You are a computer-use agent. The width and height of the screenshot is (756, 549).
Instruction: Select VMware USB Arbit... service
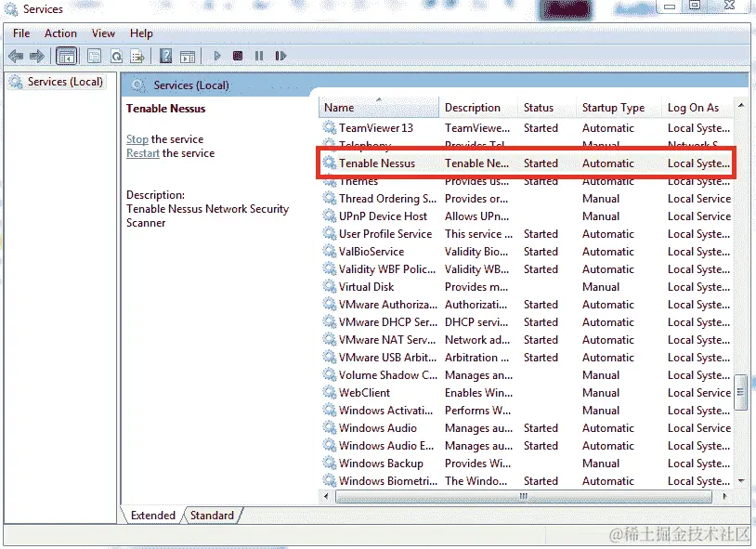click(x=387, y=358)
